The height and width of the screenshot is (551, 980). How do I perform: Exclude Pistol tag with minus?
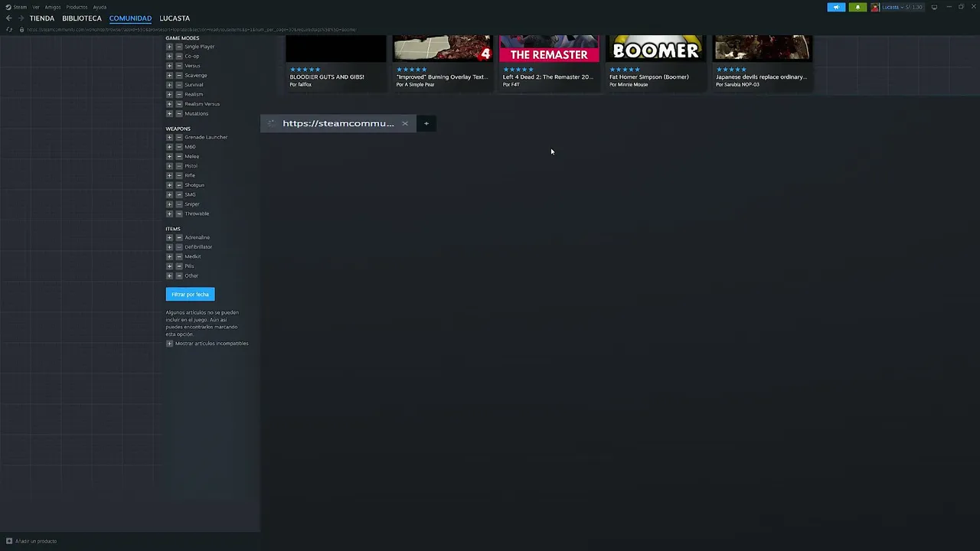pos(179,166)
